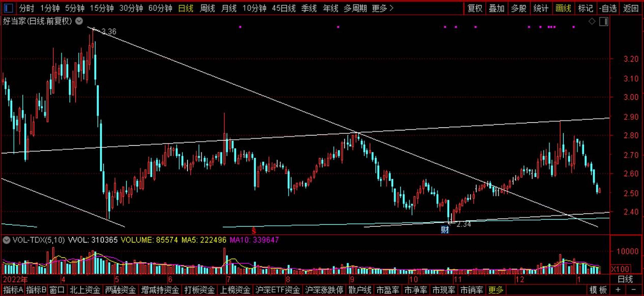Expand the 更多 period options
644x296 pixels.
point(382,8)
